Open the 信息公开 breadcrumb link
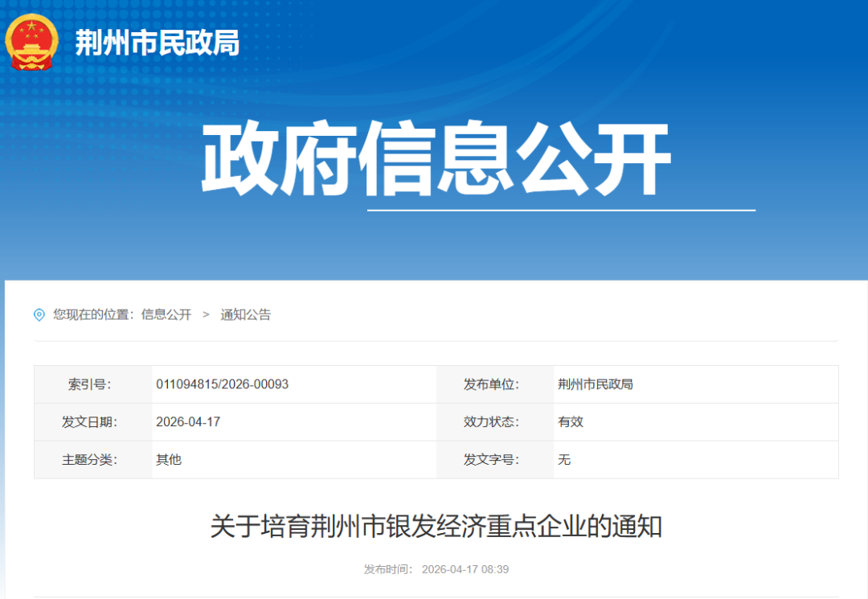Screen dimensions: 868x599 click(166, 314)
